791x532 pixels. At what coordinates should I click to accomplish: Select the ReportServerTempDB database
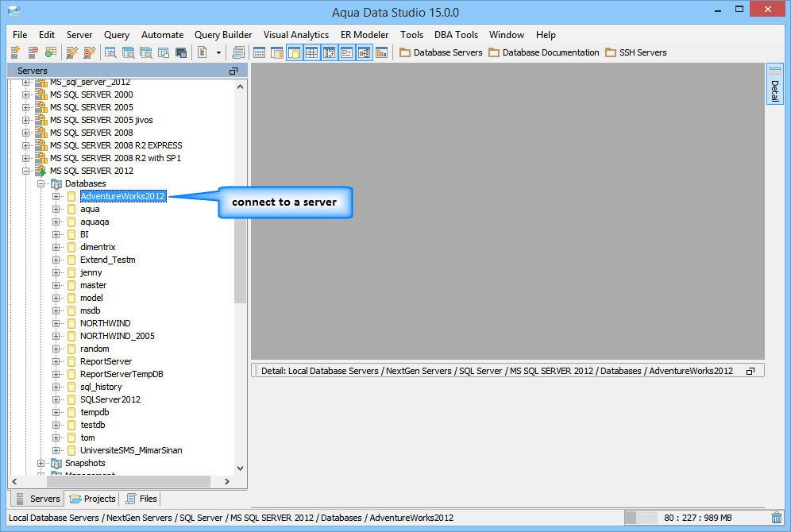point(122,374)
